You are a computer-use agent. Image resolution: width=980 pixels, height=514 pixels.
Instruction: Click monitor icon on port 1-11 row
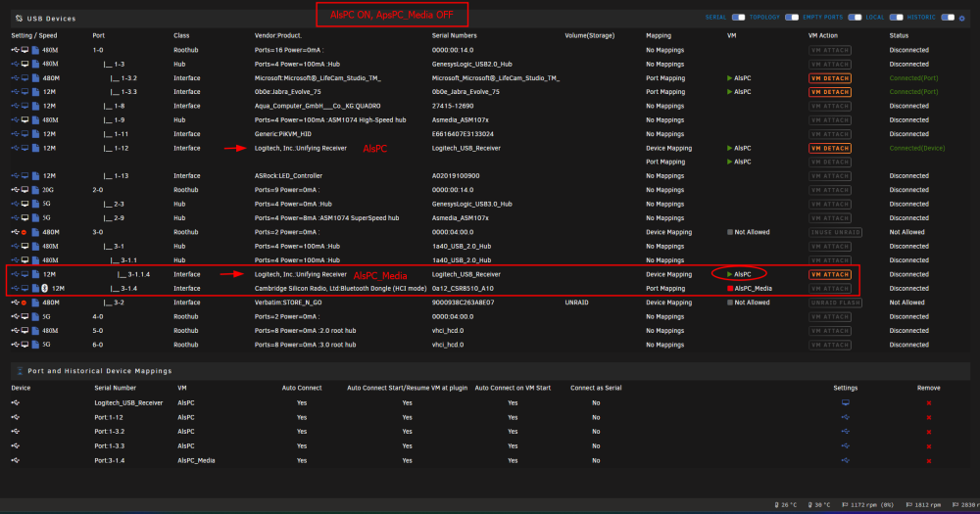pos(25,134)
